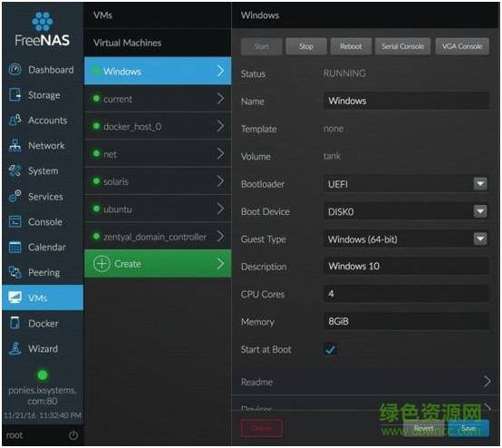Click green status dot for net VM
The width and height of the screenshot is (502, 448).
pyautogui.click(x=96, y=153)
